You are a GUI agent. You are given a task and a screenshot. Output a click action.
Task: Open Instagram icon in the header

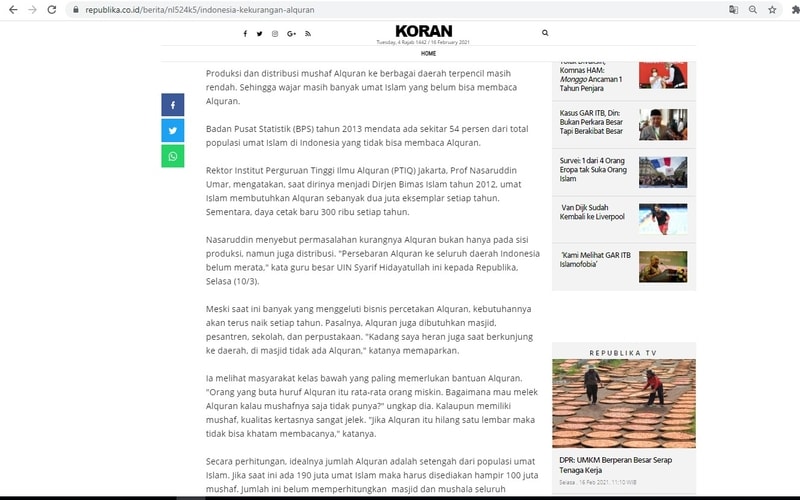tap(275, 33)
